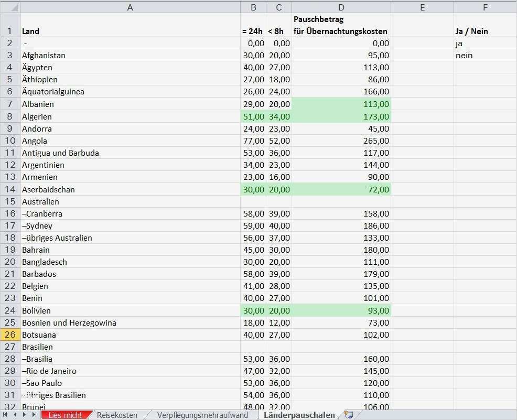Select the Belgien cell
Viewport: 517px width, 420px height.
pos(130,286)
